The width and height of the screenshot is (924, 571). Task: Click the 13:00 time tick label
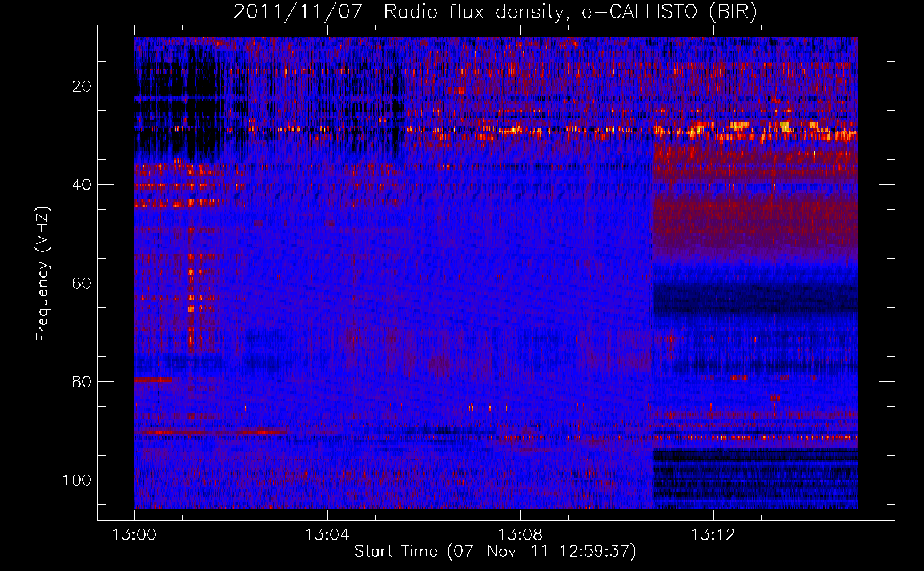tap(134, 535)
